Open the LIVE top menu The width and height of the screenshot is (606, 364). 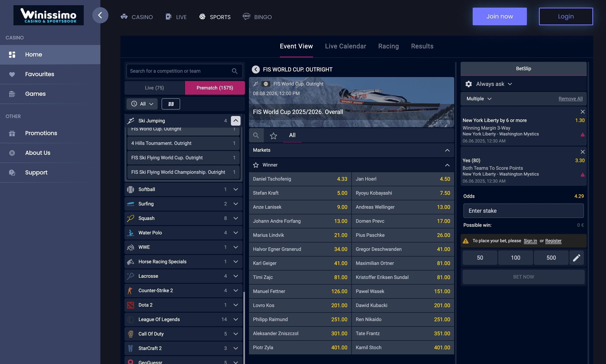coord(176,17)
